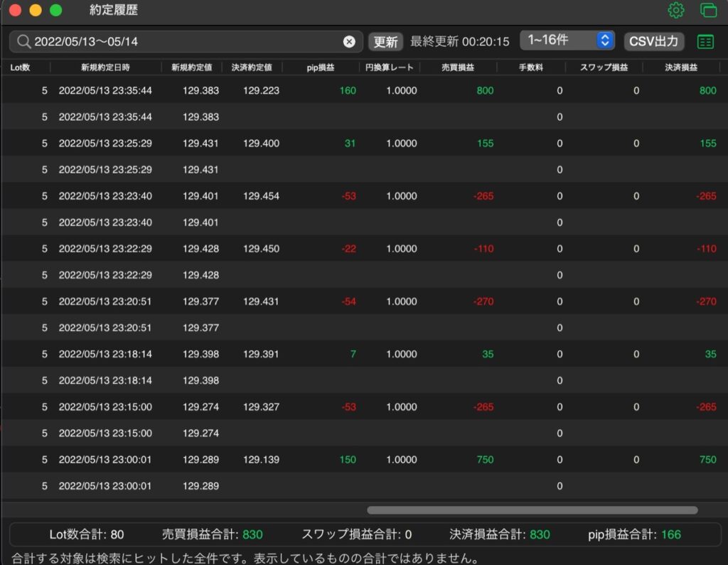Clear the search field with the X icon
The width and height of the screenshot is (728, 565).
coord(349,42)
